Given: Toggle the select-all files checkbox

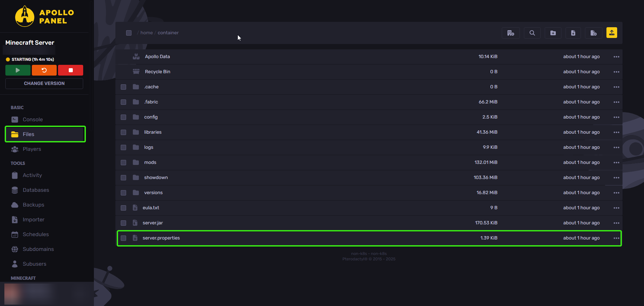Looking at the screenshot, I should coord(129,33).
